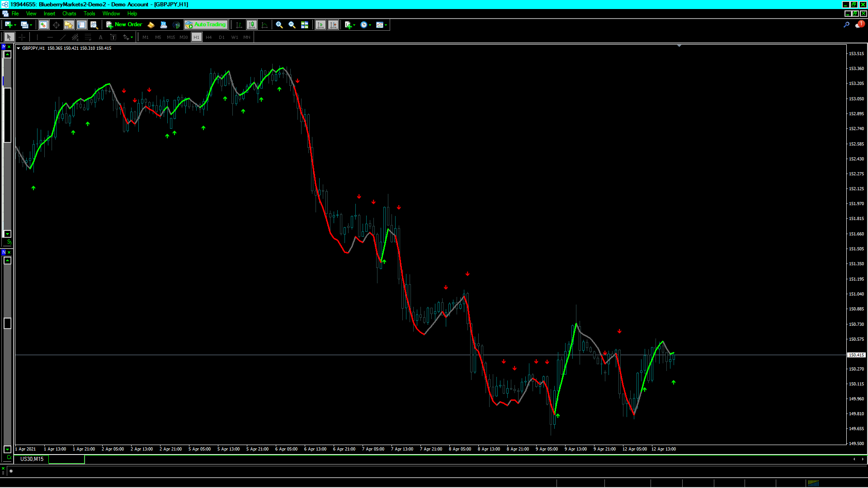Click the 150.415 current price label
Image resolution: width=868 pixels, height=488 pixels.
856,355
